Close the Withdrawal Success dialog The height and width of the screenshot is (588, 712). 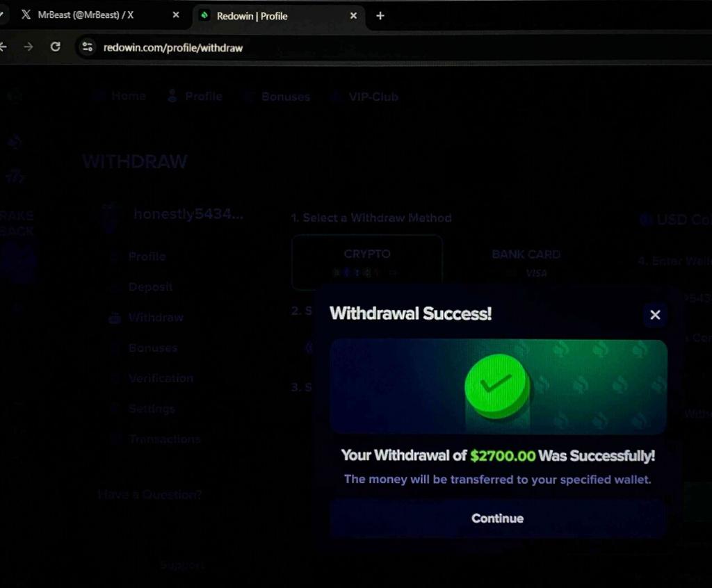(655, 315)
